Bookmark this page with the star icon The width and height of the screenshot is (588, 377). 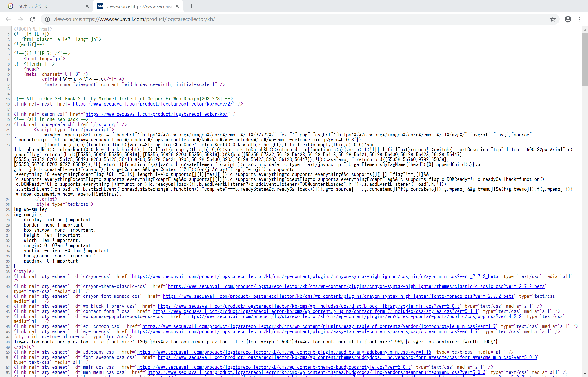click(553, 19)
